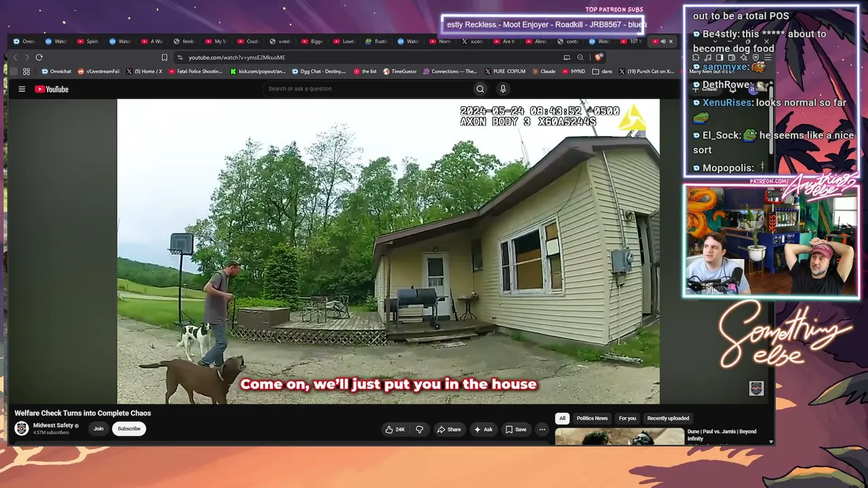Open the YouTube guide hamburger menu
The image size is (868, 488).
[22, 89]
